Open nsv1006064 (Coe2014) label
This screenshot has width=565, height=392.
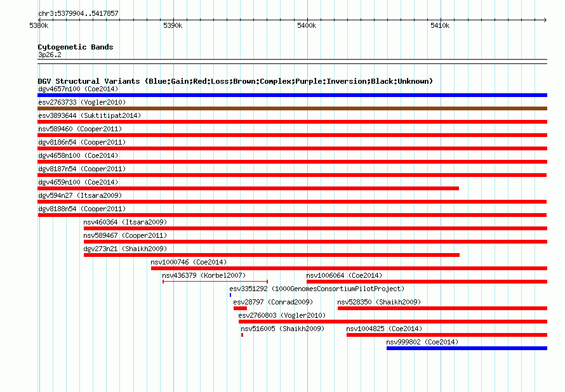345,275
